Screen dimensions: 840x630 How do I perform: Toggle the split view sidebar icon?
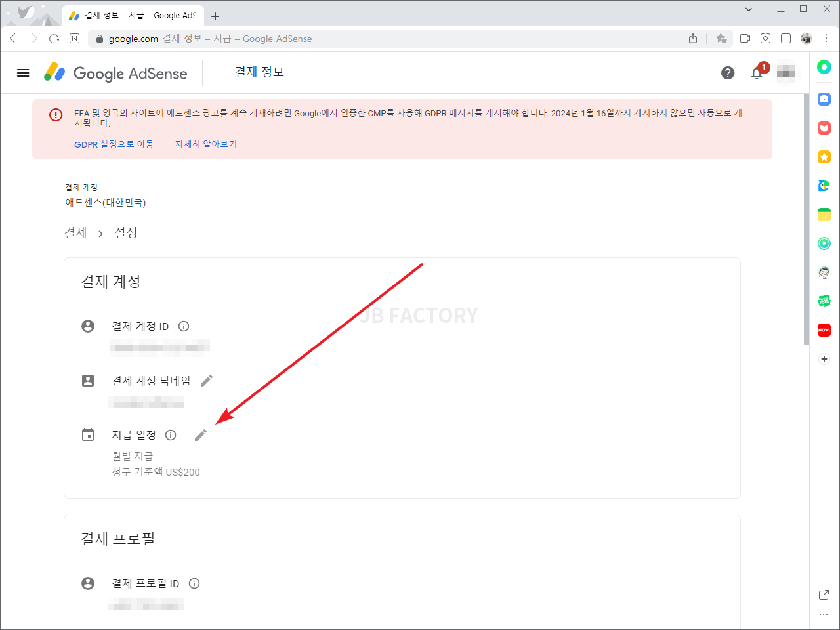click(x=786, y=39)
